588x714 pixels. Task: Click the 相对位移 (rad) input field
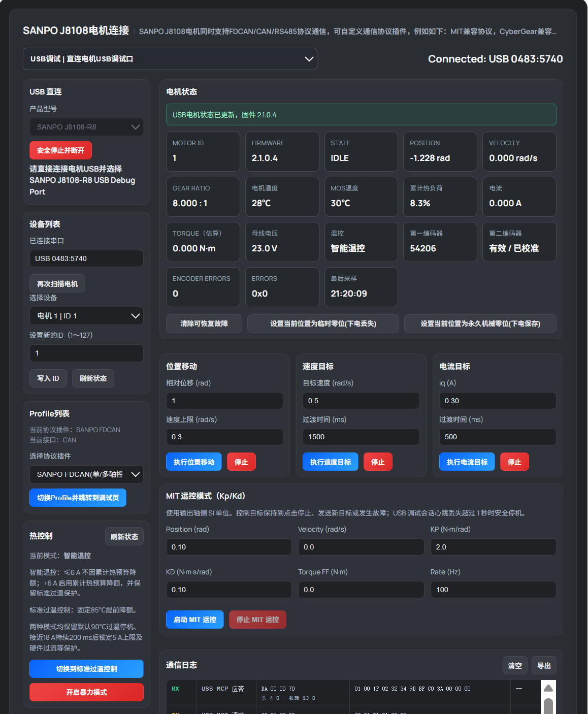point(224,401)
